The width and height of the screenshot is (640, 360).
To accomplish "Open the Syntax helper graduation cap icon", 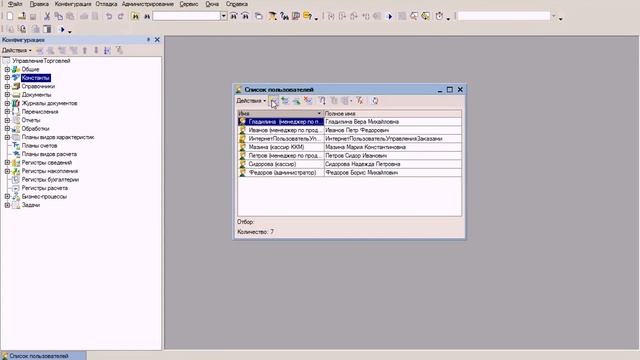I will [272, 16].
